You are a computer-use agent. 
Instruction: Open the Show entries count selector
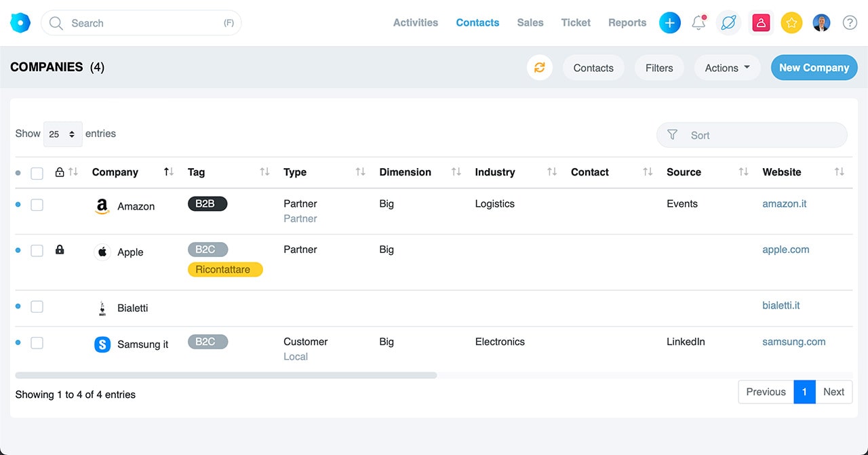[x=62, y=134]
